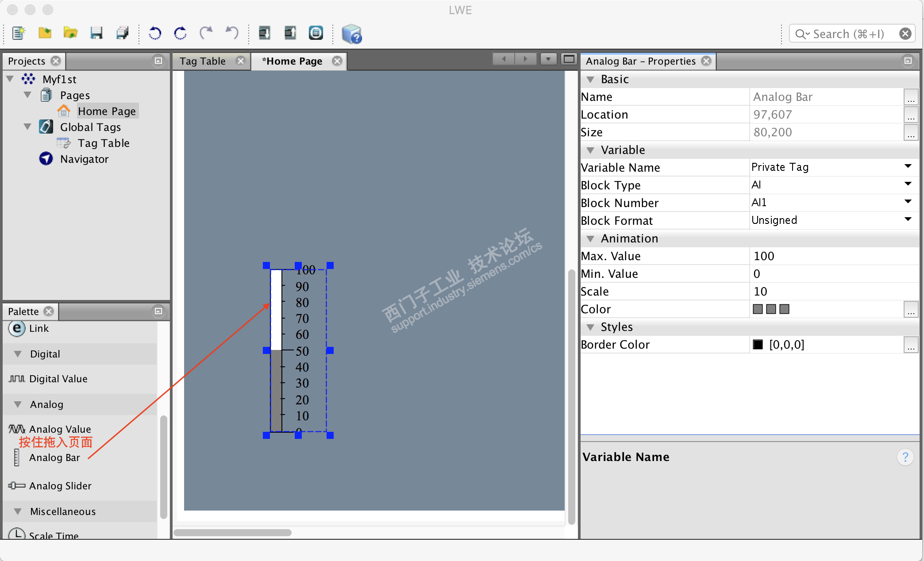Open the Block Format dropdown
924x561 pixels.
(908, 220)
